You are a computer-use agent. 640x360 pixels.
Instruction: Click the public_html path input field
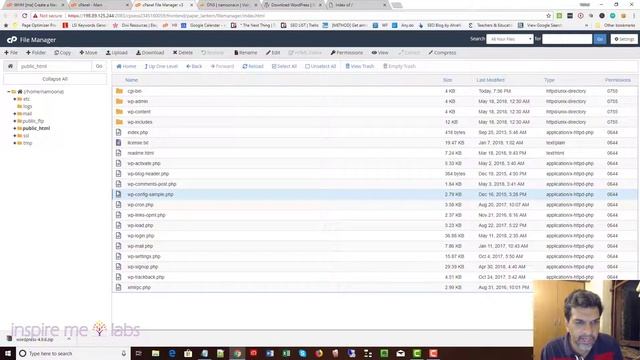click(x=54, y=66)
